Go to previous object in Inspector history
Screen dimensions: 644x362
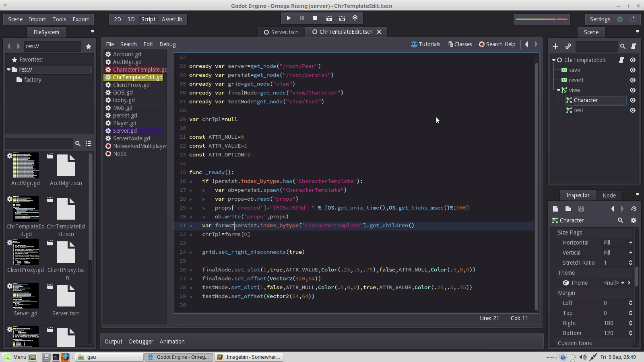tap(613, 209)
